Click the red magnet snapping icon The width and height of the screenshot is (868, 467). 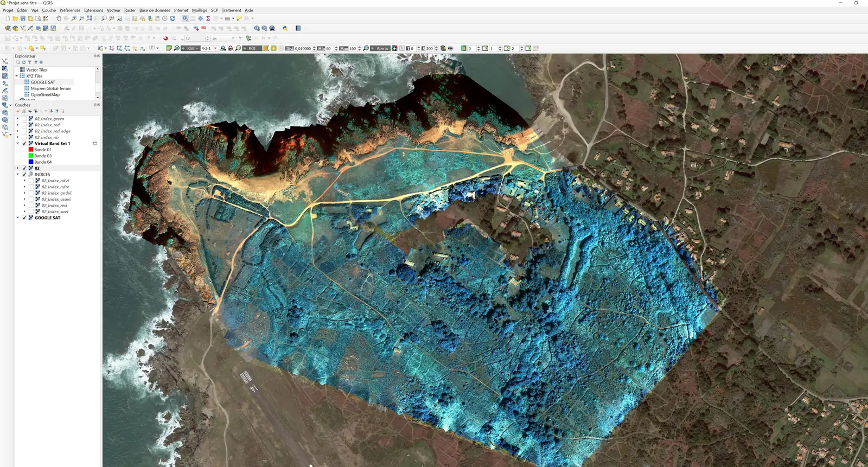tap(165, 39)
